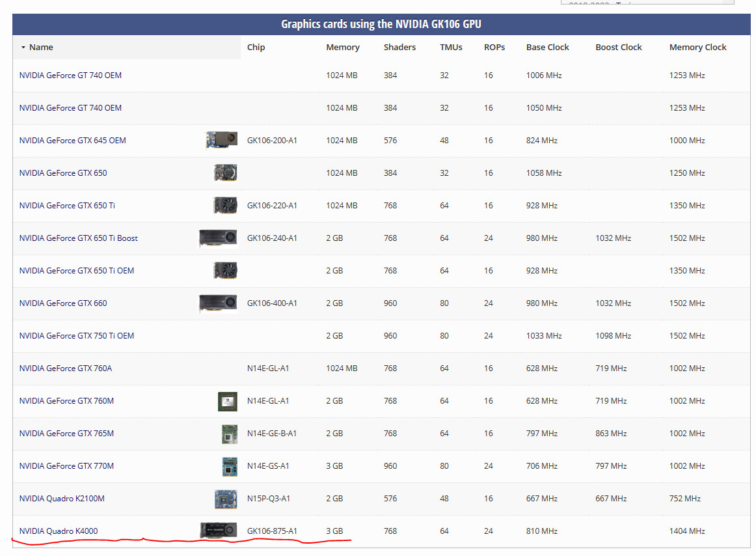
Task: Select chip text N14E-GS-A1
Action: [268, 466]
